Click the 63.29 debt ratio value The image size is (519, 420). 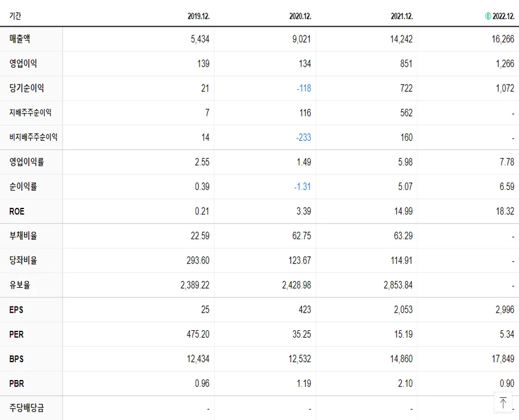point(403,236)
